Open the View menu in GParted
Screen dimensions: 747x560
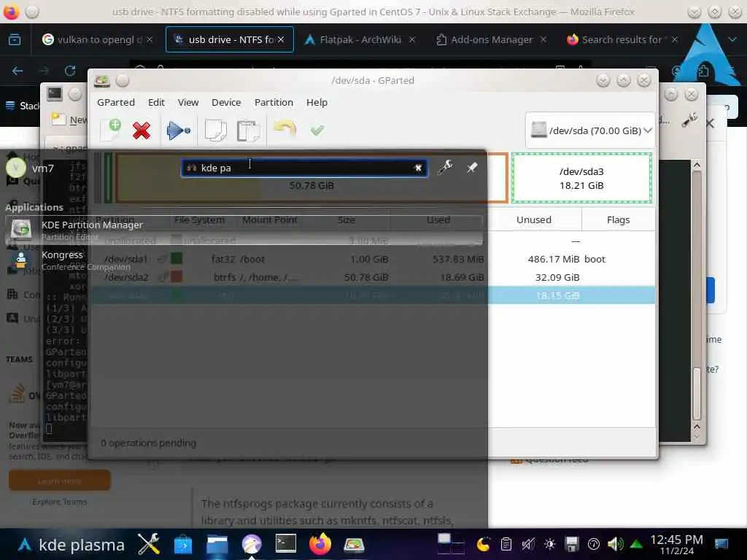(188, 102)
